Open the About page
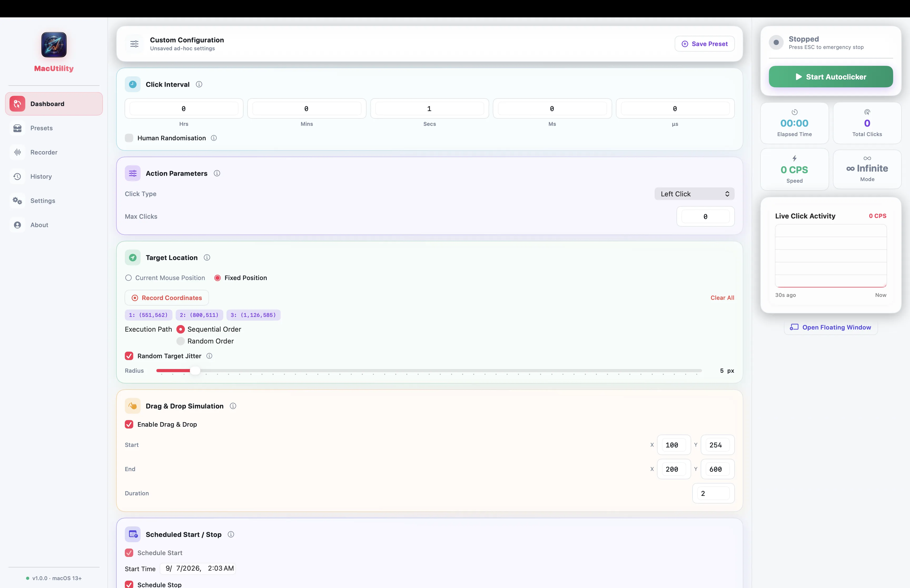910x588 pixels. [54, 225]
